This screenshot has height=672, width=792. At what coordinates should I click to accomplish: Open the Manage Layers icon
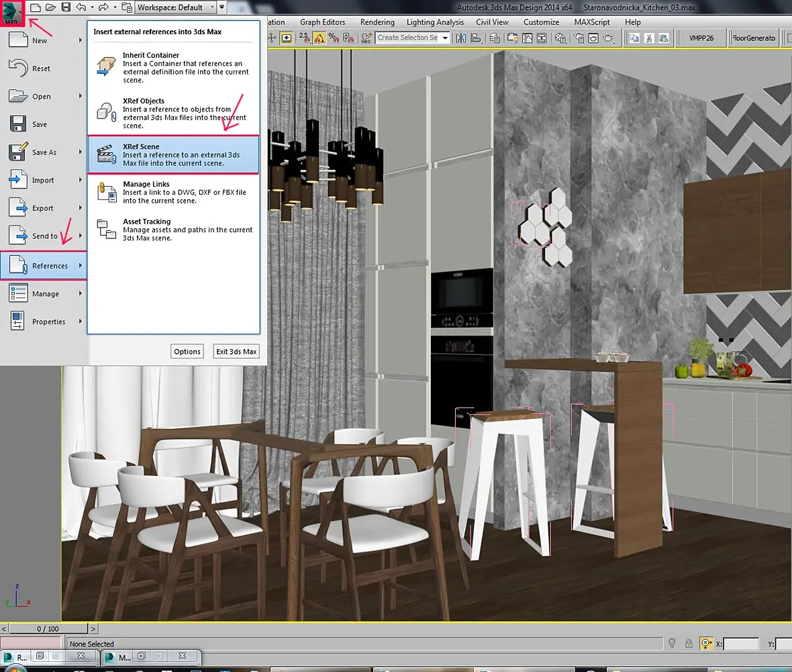(495, 38)
